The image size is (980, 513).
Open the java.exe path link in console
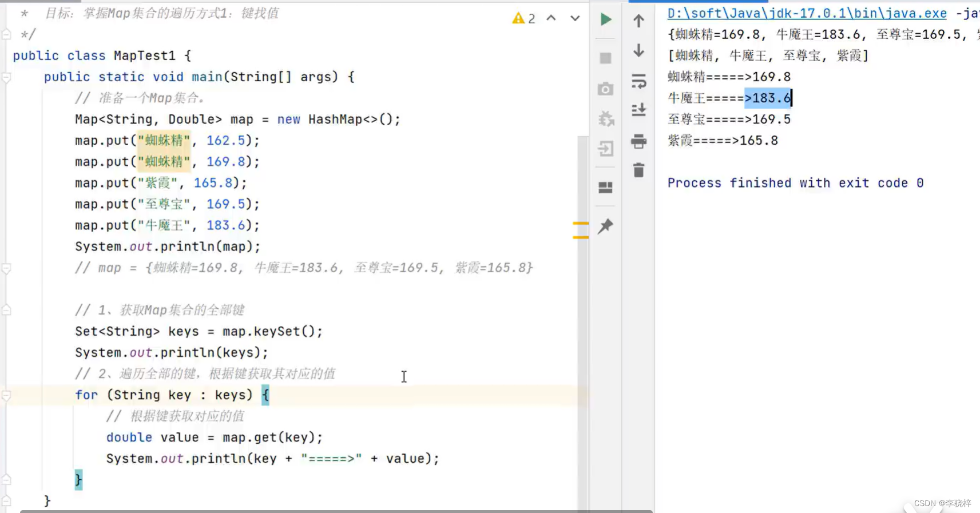(807, 13)
